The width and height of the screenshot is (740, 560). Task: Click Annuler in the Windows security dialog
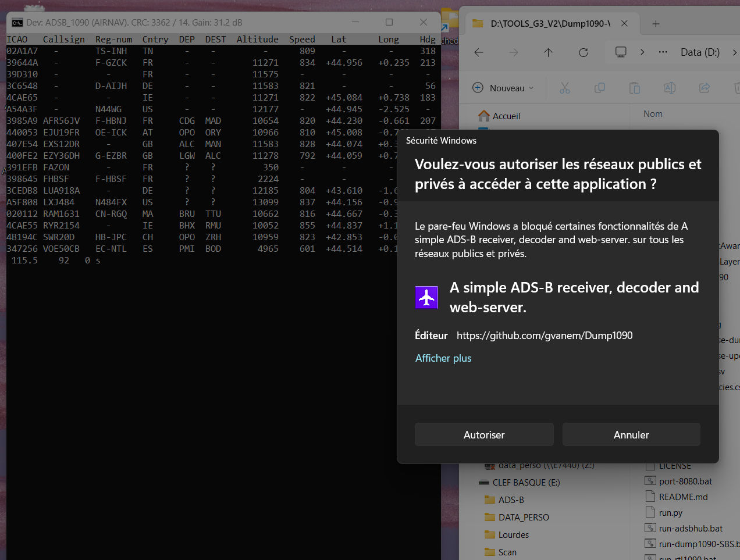[631, 434]
